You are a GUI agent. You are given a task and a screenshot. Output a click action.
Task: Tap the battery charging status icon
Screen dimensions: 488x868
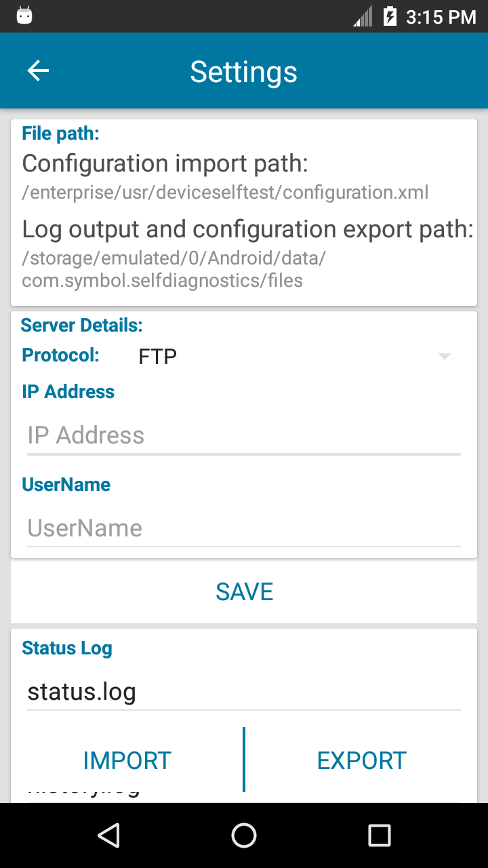tap(390, 16)
